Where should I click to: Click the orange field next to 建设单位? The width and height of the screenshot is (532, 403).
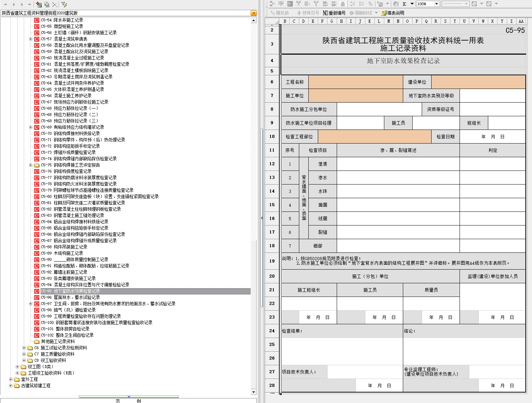478,82
